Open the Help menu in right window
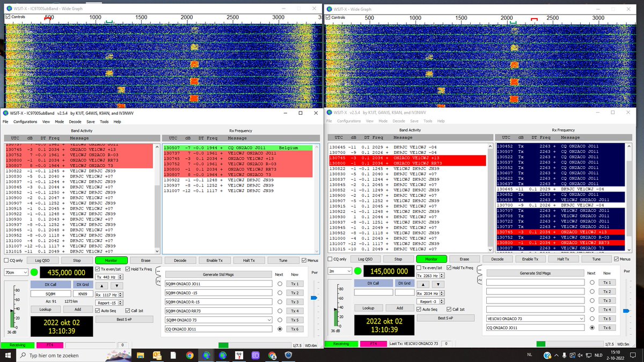 441,121
